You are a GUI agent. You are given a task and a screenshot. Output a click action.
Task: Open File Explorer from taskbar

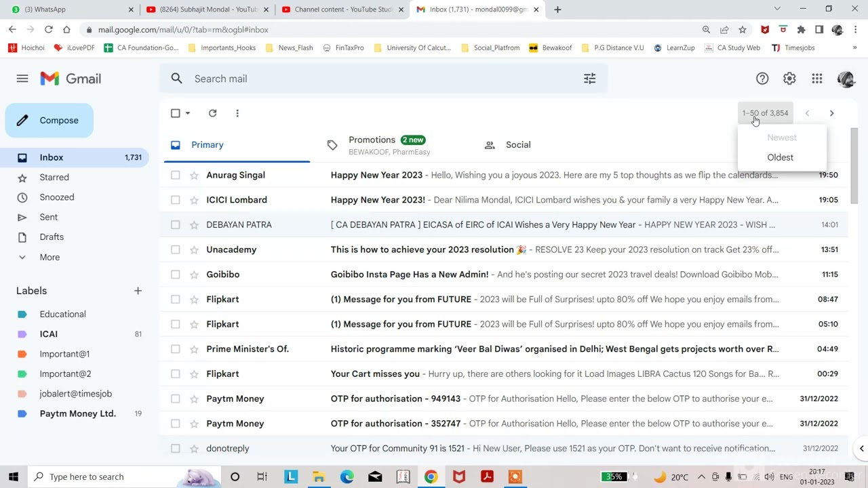pyautogui.click(x=319, y=476)
